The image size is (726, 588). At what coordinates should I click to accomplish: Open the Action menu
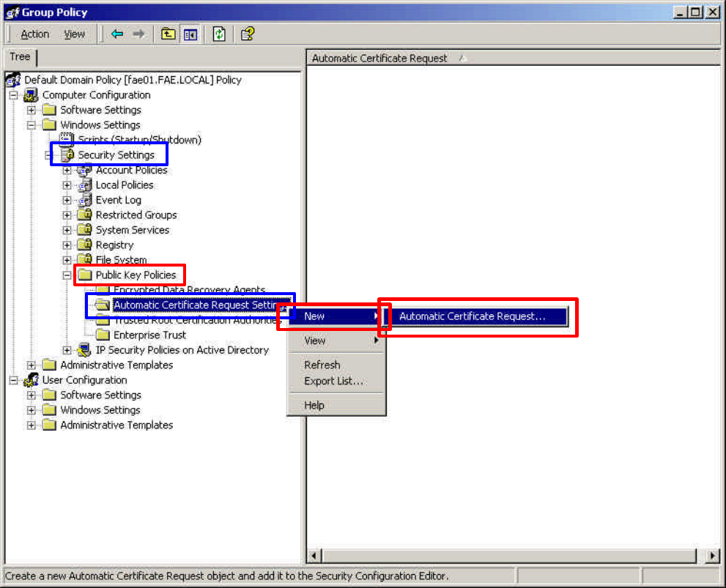tap(34, 34)
